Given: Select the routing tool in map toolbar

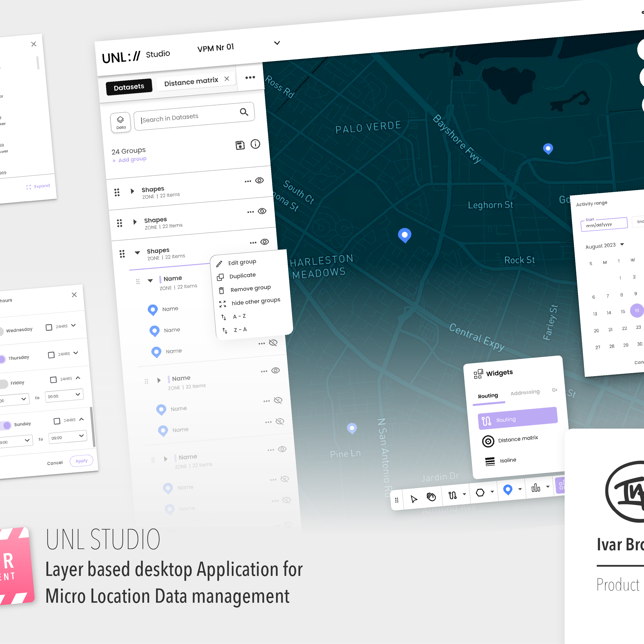Looking at the screenshot, I should click(453, 495).
